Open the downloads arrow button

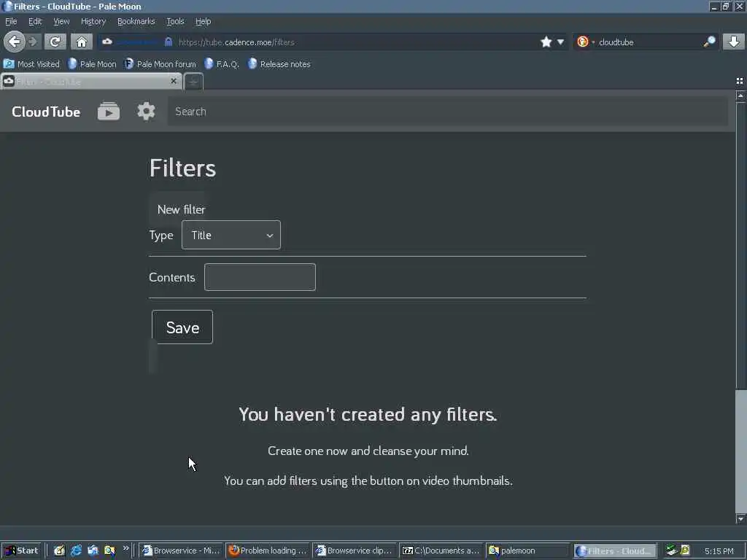(x=734, y=42)
